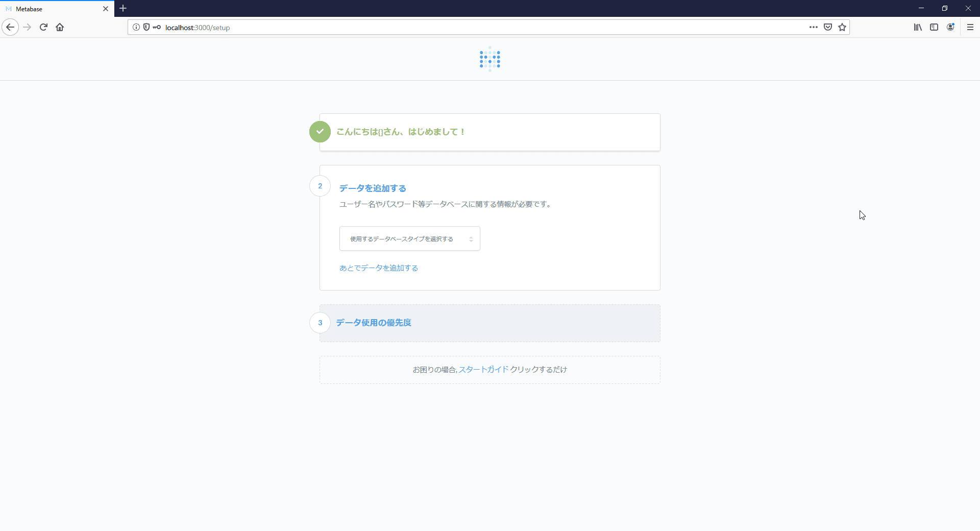This screenshot has height=531, width=980.
Task: Select the Metabase browser tab
Action: coord(57,9)
